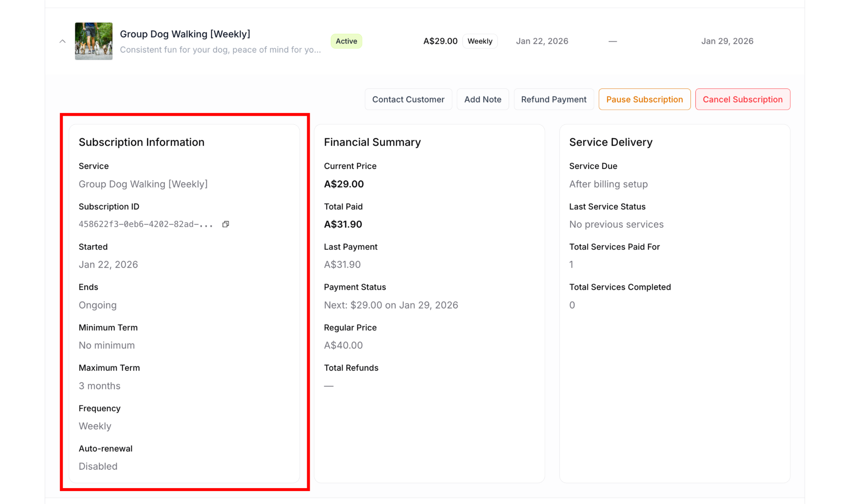Image resolution: width=858 pixels, height=504 pixels.
Task: Click the Active status badge
Action: pyautogui.click(x=346, y=41)
